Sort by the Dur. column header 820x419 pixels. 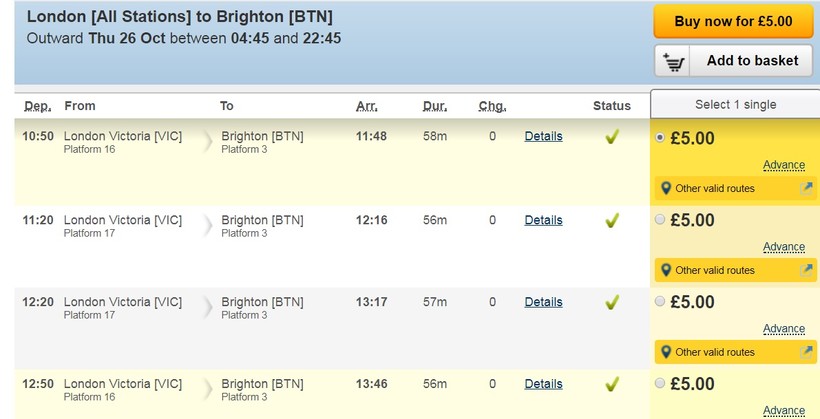(435, 106)
